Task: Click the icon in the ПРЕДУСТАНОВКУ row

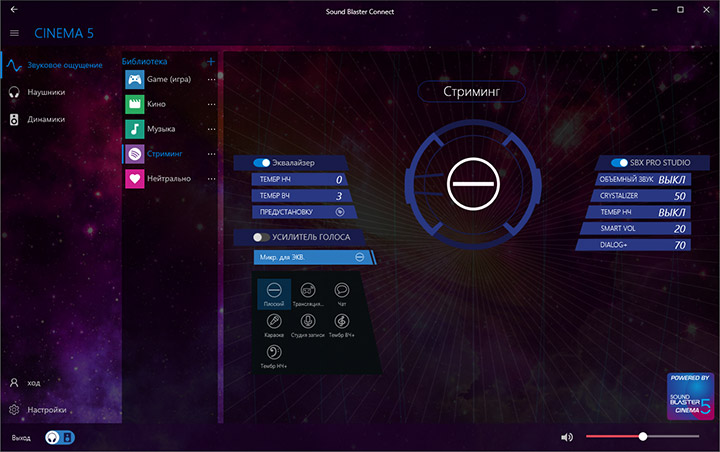Action: coord(340,212)
